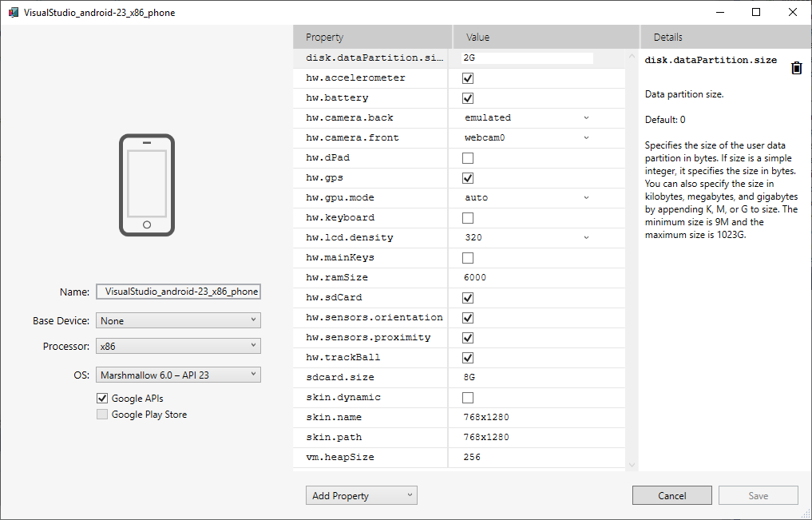The width and height of the screenshot is (812, 520).
Task: Click the vm.heapSize value 256
Action: pyautogui.click(x=473, y=458)
